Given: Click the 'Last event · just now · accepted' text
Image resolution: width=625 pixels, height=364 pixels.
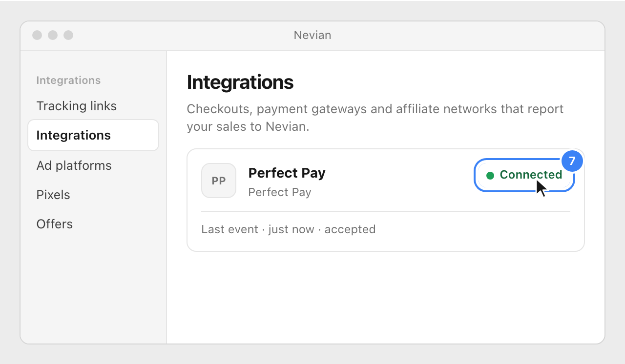Looking at the screenshot, I should (x=289, y=229).
